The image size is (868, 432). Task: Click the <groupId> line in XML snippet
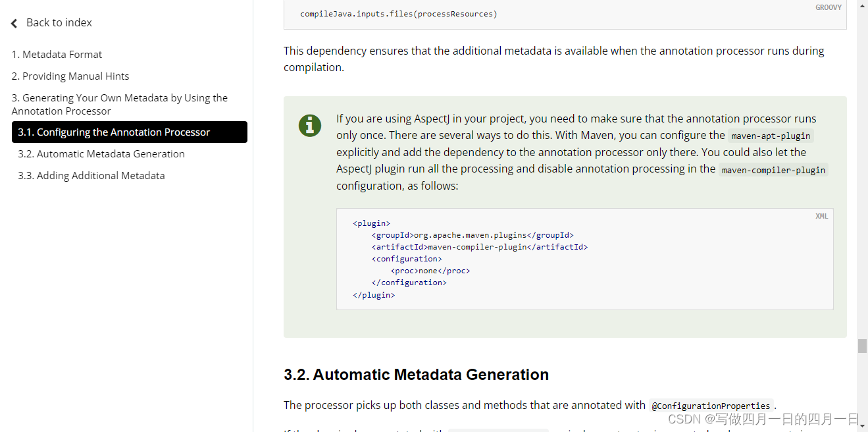coord(472,235)
